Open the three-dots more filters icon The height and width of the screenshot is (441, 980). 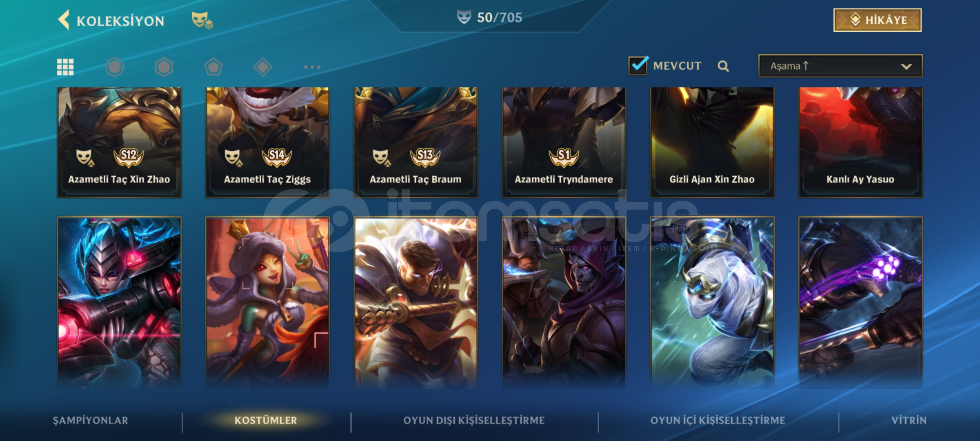pos(312,67)
